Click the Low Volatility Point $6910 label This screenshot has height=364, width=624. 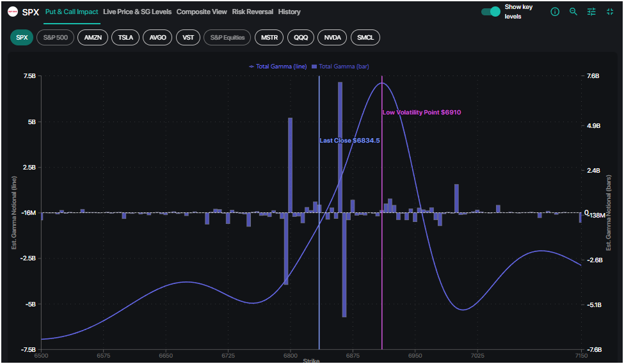tap(422, 113)
